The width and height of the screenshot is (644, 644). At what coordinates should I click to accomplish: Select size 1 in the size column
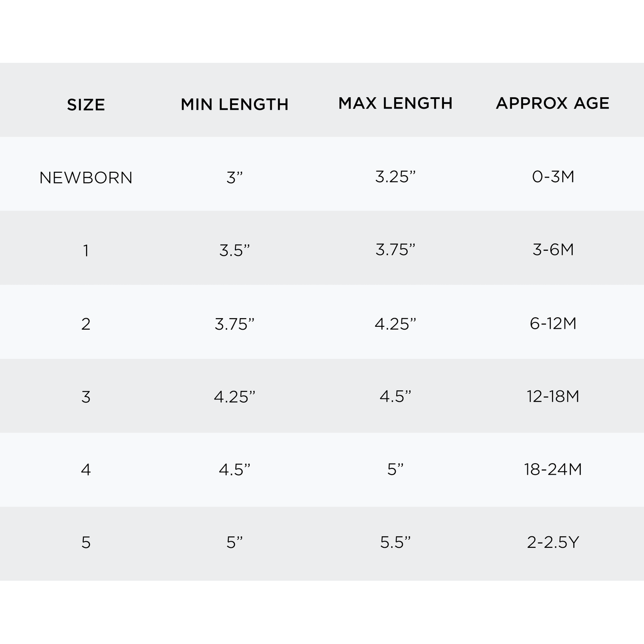tap(86, 250)
